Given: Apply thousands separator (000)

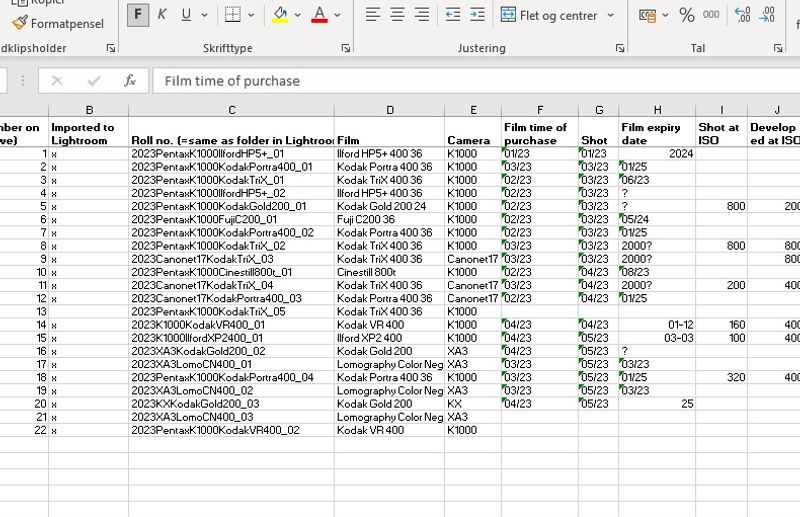Looking at the screenshot, I should pos(711,15).
